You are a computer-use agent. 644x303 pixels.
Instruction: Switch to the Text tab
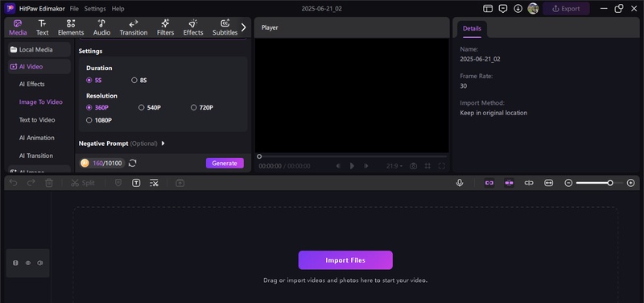click(x=43, y=27)
